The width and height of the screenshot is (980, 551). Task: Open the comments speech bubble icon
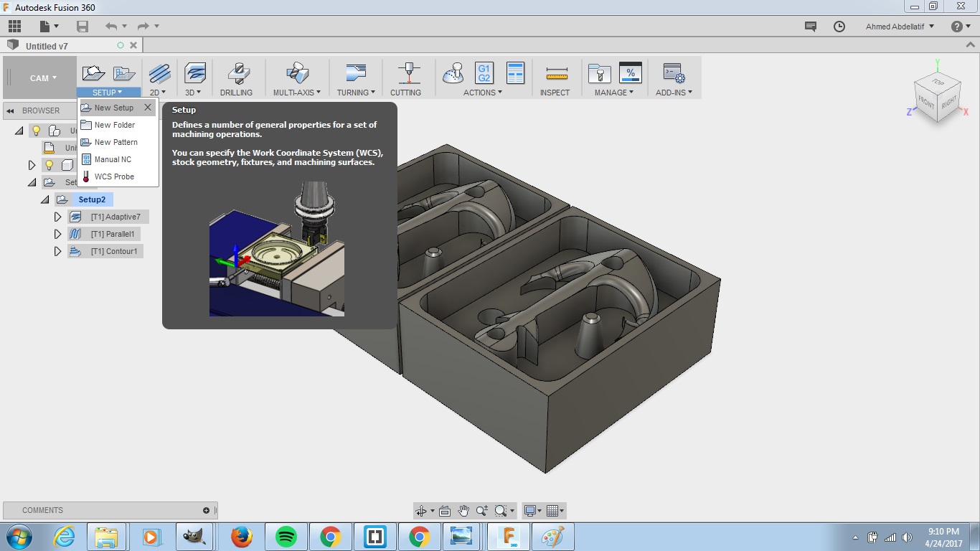811,27
